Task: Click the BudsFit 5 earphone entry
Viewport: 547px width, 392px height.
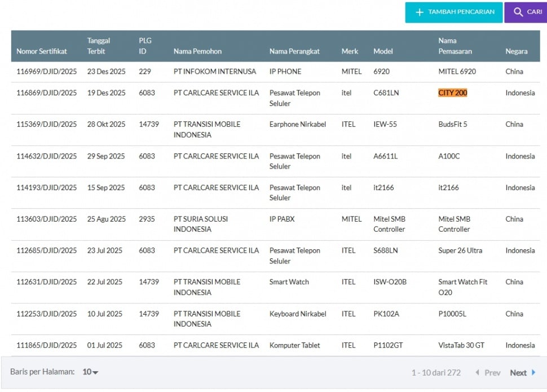Action: [x=452, y=124]
